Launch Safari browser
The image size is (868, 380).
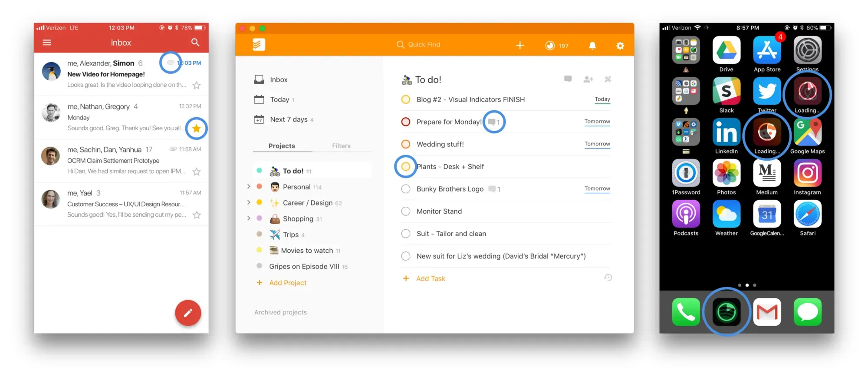pyautogui.click(x=808, y=214)
